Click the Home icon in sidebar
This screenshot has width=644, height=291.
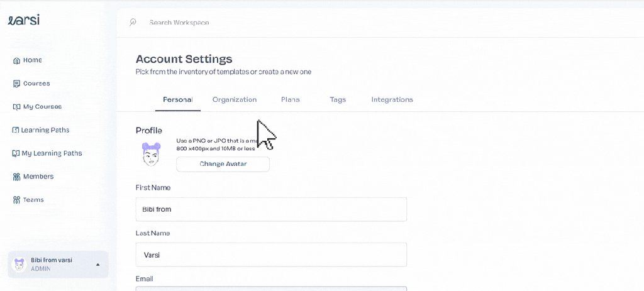click(x=17, y=60)
